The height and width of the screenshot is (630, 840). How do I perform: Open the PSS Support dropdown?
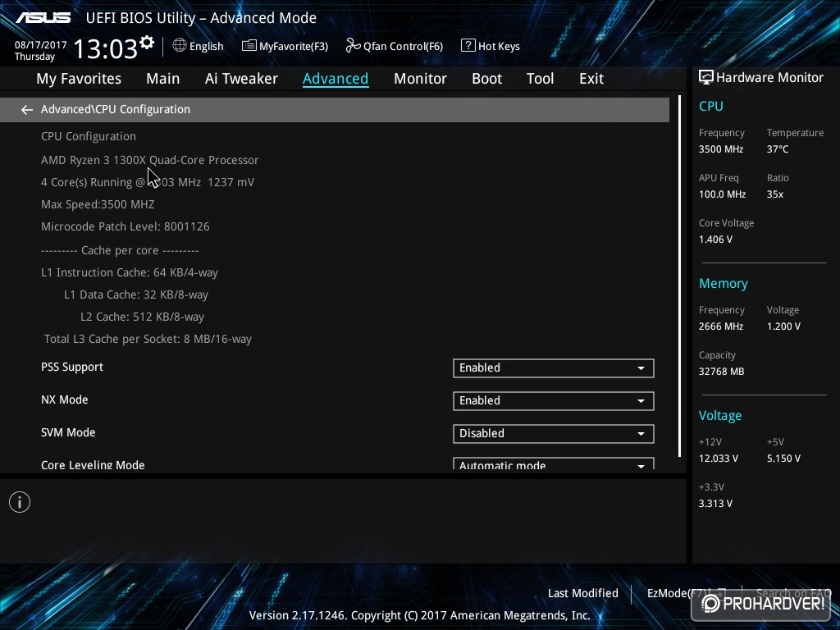[554, 368]
